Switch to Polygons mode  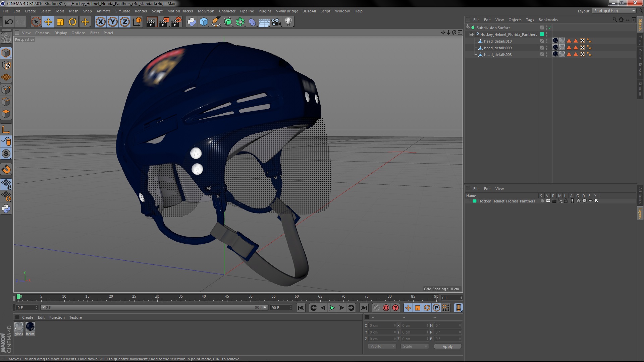click(6, 114)
